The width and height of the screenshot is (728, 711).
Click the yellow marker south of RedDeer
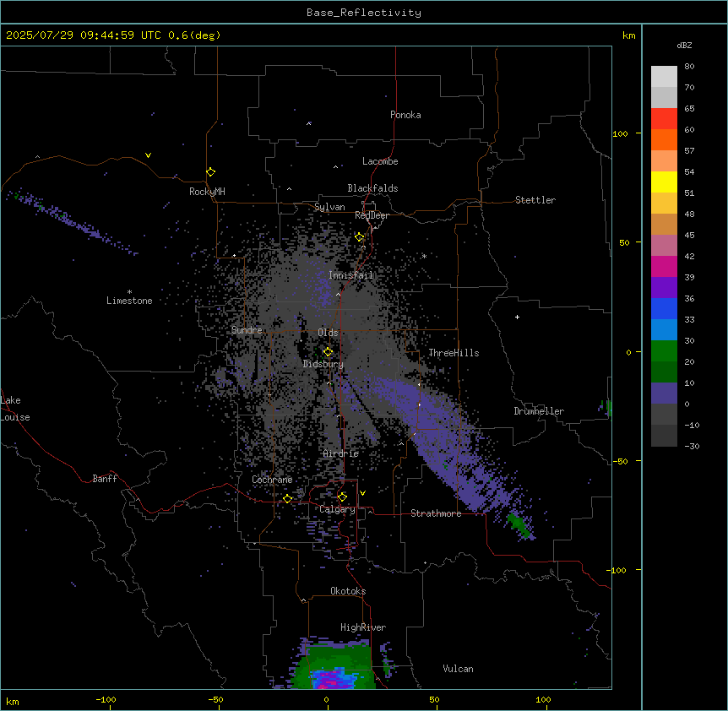(359, 237)
